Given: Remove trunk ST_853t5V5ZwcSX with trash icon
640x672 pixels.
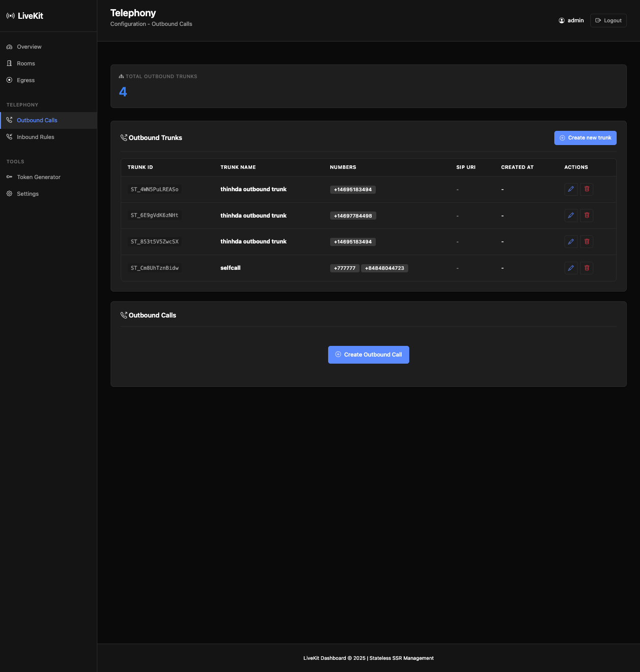Looking at the screenshot, I should click(x=587, y=242).
